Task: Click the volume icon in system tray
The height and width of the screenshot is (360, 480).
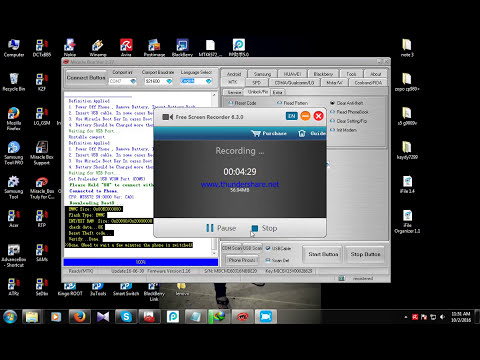Action: [442, 317]
